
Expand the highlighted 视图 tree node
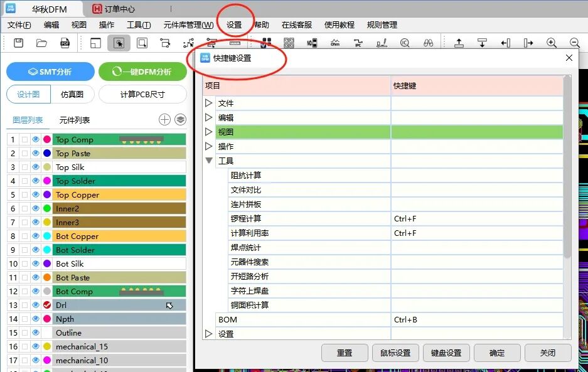point(209,132)
